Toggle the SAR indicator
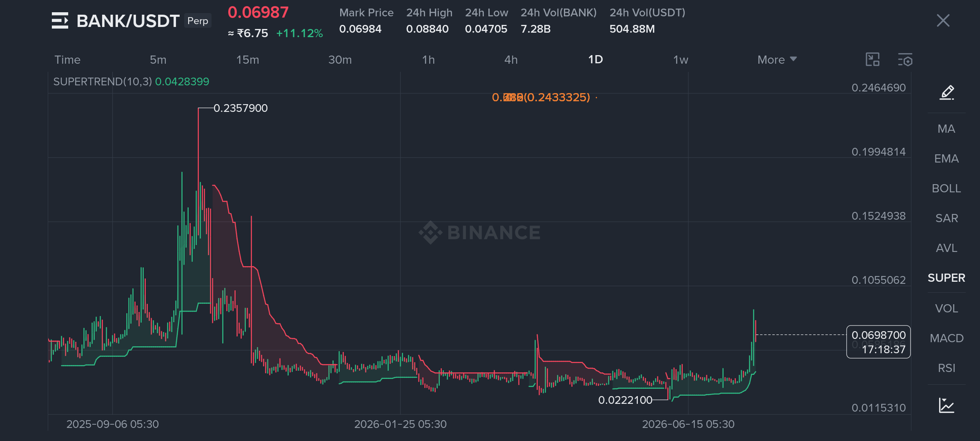Image resolution: width=980 pixels, height=441 pixels. [947, 218]
